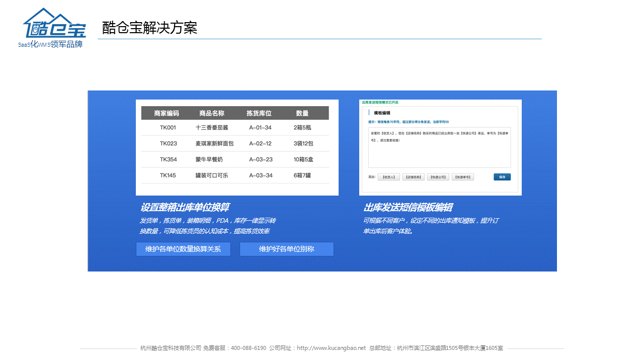Click the 出库发送短信模板编辑 heading
The height and width of the screenshot is (362, 644).
pyautogui.click(x=408, y=207)
